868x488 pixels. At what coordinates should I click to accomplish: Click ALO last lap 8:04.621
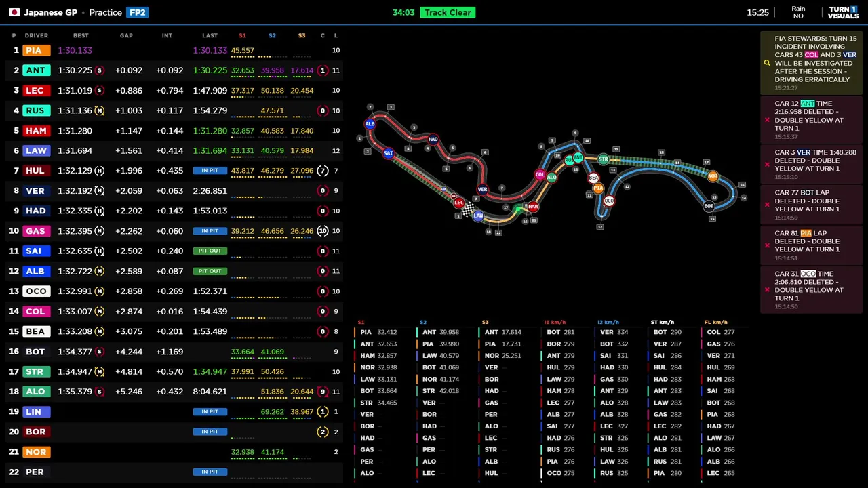tap(210, 392)
